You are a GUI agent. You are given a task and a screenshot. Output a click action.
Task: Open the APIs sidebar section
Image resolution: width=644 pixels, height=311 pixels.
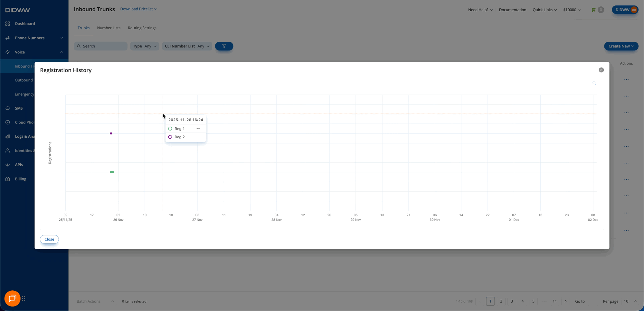pyautogui.click(x=19, y=165)
